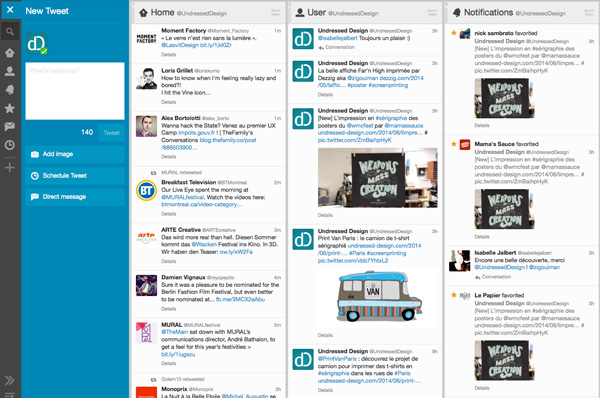This screenshot has height=398, width=600.
Task: Open Le Papier small avatar
Action: tap(465, 295)
